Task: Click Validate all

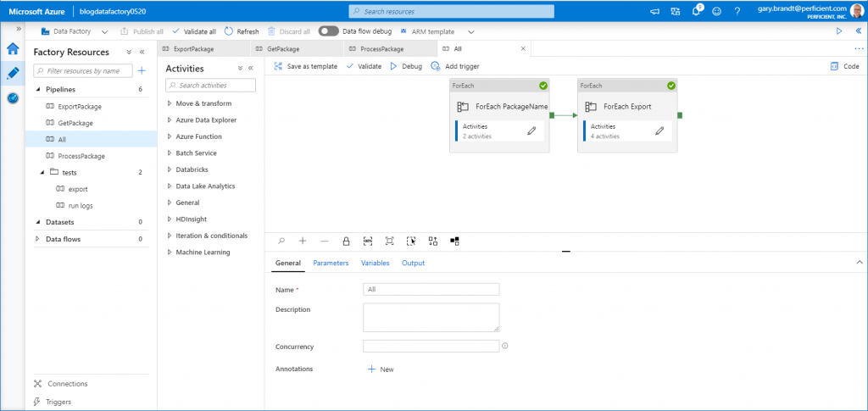Action: [x=194, y=31]
